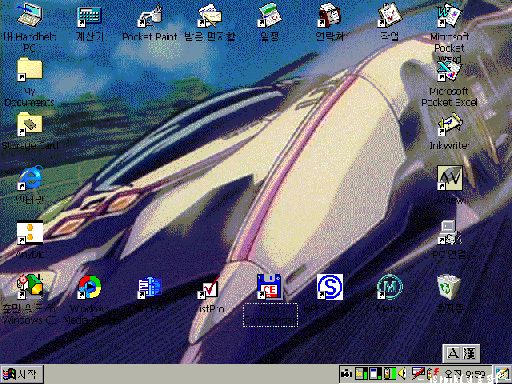Launch Windows Media Player shortcut
The height and width of the screenshot is (384, 512).
tap(90, 287)
